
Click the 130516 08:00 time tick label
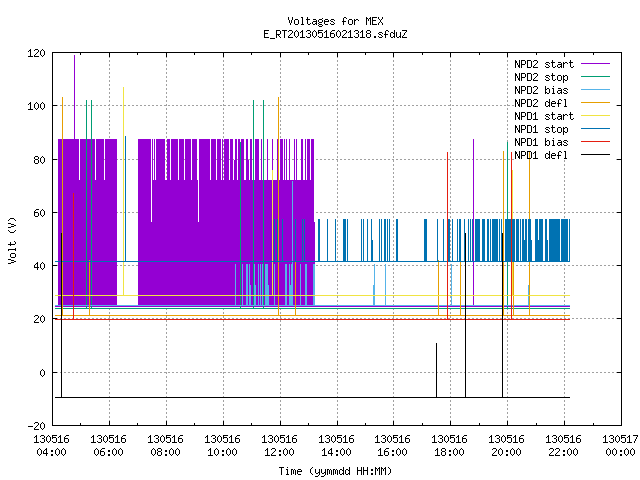[x=165, y=446]
